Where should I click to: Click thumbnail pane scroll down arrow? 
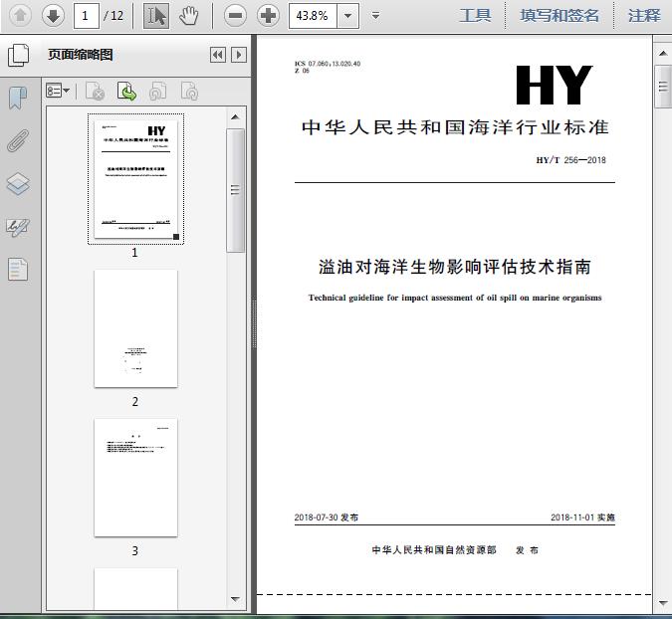tap(235, 599)
